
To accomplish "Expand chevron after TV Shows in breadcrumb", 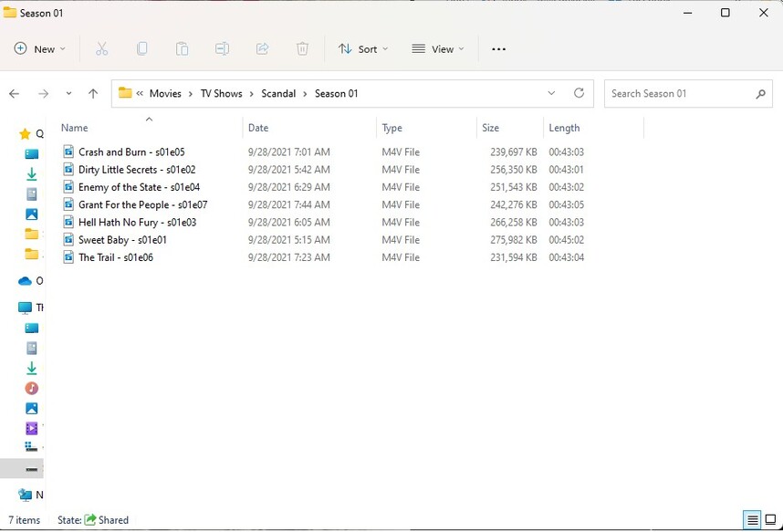I will coord(251,94).
